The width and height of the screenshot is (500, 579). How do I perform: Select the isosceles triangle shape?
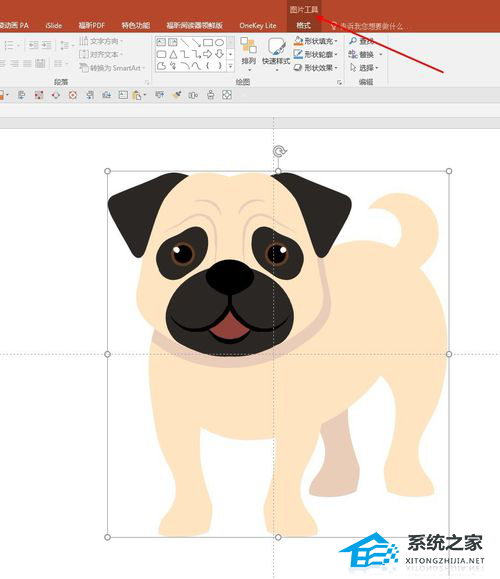click(173, 54)
